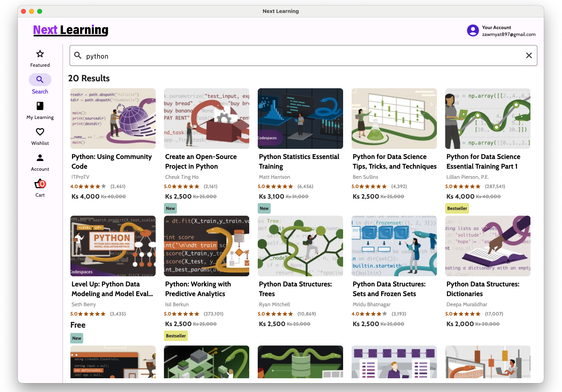
Task: Select Python Statistics Essential Training title
Action: (299, 161)
